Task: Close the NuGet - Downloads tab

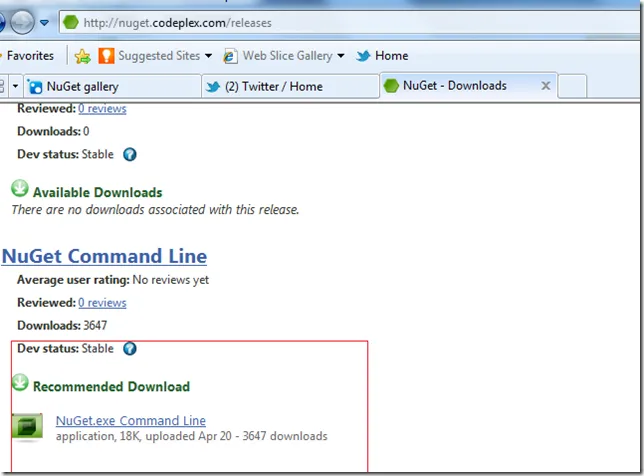Action: (545, 86)
